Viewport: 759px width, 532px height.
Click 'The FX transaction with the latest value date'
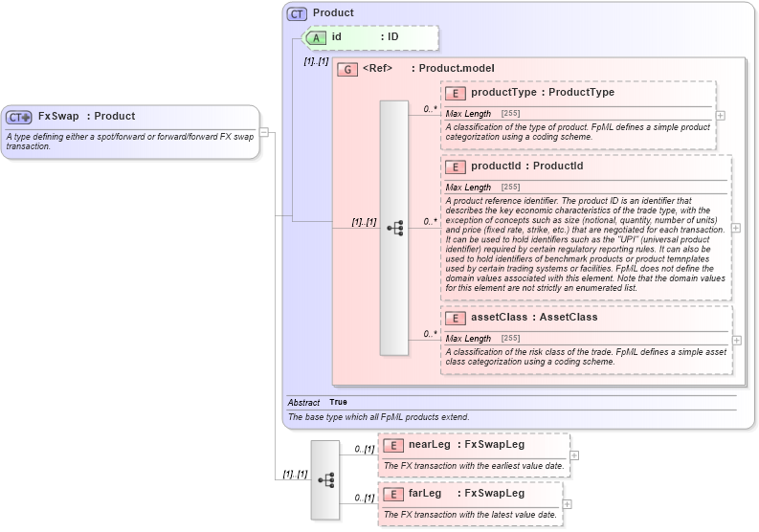point(470,515)
